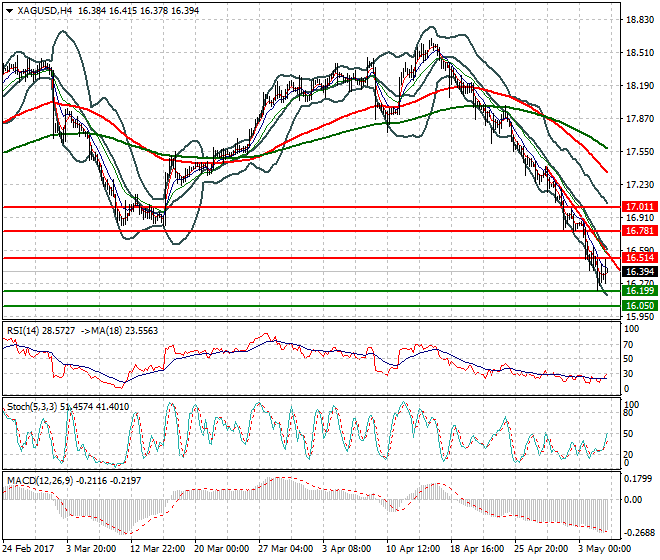Click the current price label 16.394

tap(640, 272)
